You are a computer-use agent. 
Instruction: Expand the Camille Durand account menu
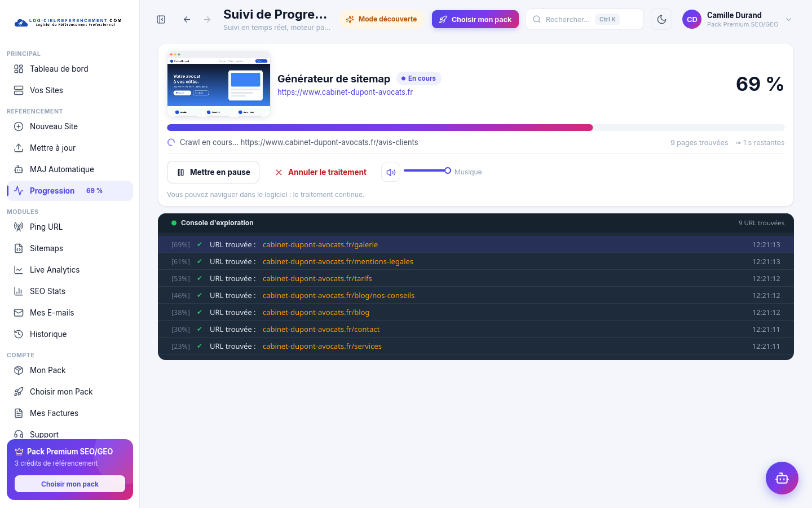point(738,19)
